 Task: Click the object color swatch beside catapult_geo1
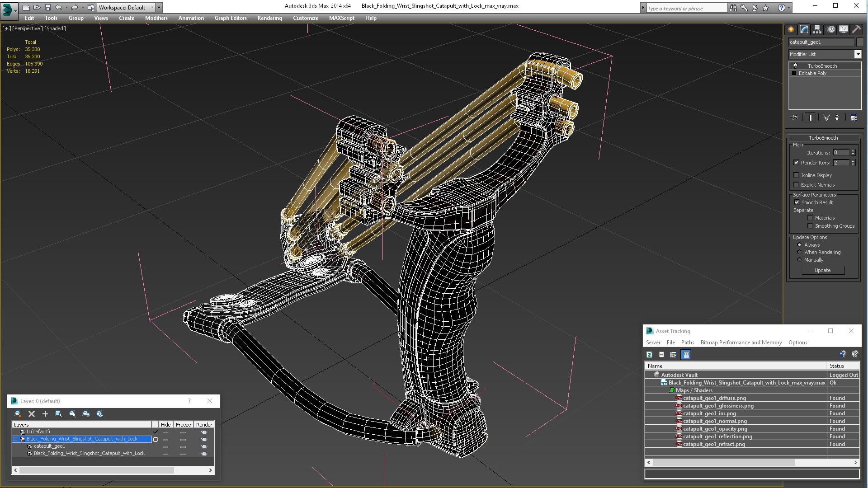tap(860, 42)
